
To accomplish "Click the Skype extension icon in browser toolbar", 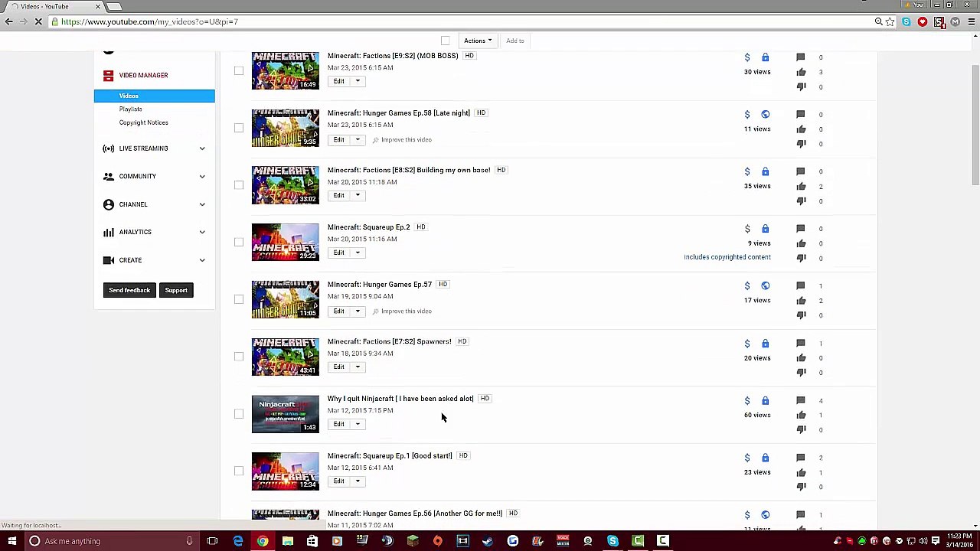I will 906,21.
